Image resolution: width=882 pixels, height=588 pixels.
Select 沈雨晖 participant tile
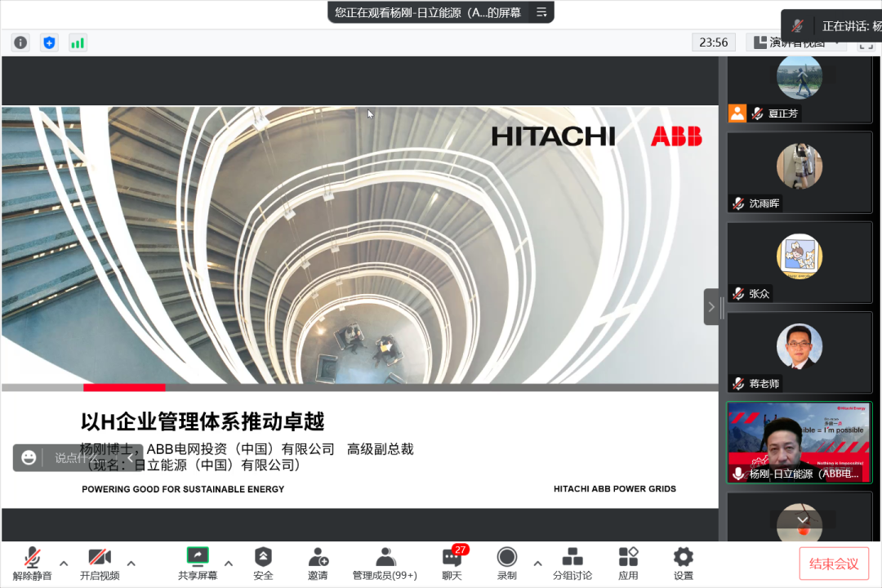click(x=800, y=173)
